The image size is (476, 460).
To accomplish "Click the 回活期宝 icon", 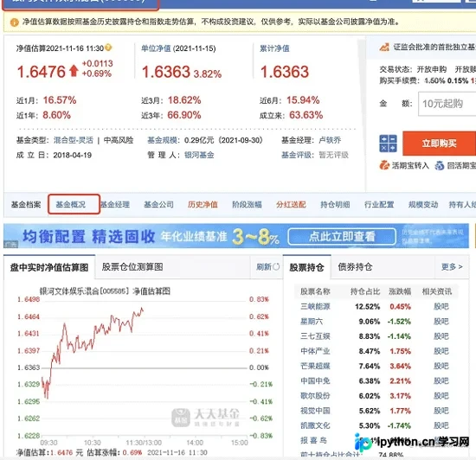I will click(x=440, y=165).
